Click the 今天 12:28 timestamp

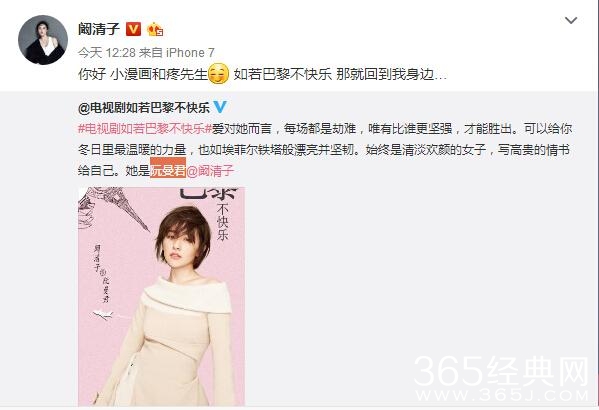106,53
